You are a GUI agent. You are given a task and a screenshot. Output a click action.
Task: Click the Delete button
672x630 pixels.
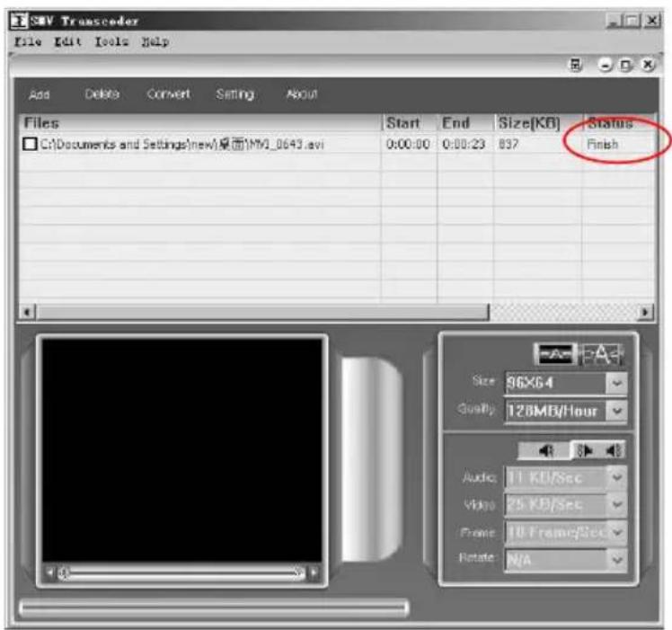[102, 94]
